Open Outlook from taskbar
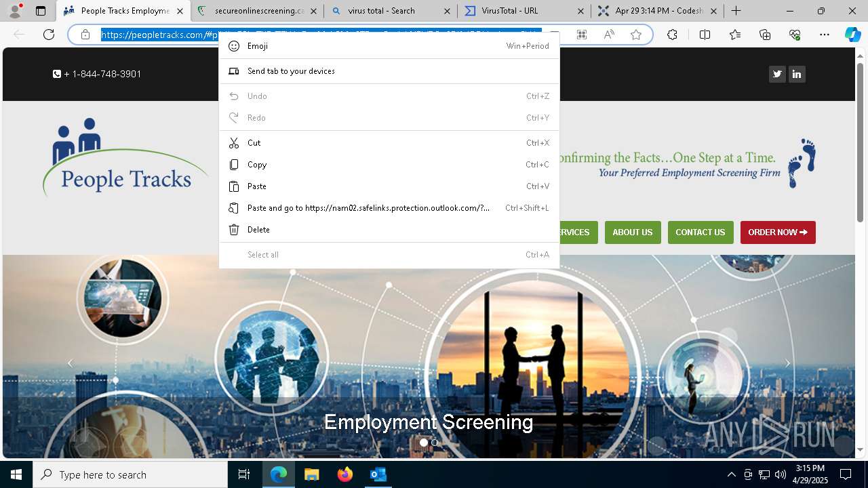 point(378,474)
